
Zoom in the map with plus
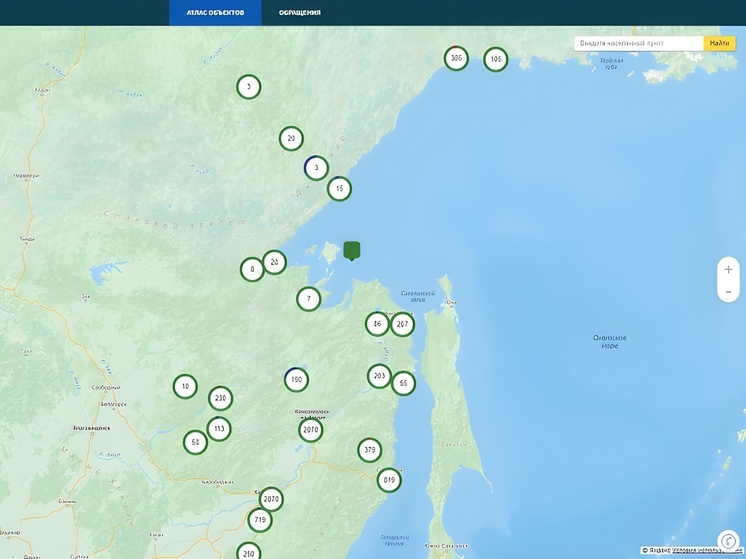728,270
